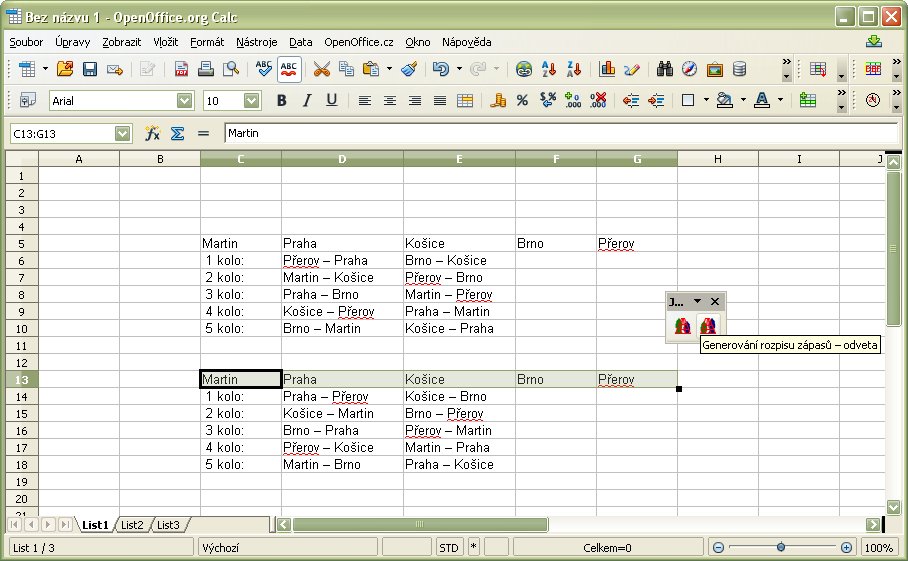
Task: Open the Function Wizard fx icon
Action: click(152, 134)
